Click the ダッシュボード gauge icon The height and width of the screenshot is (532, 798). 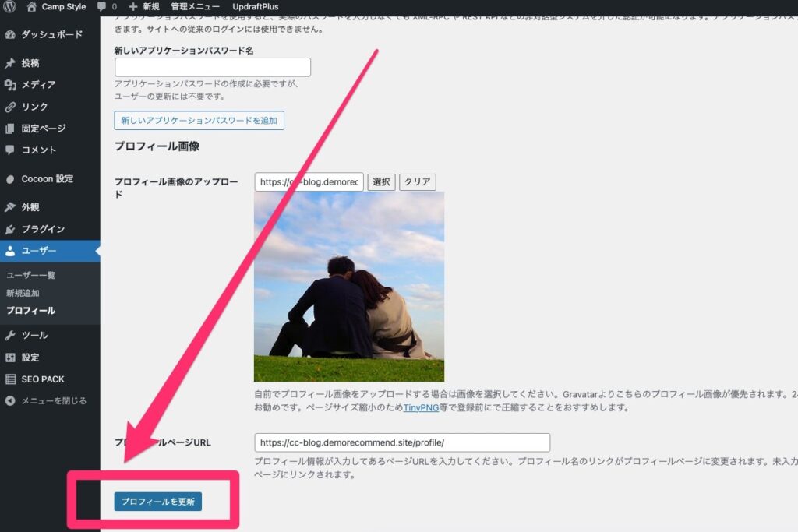(x=10, y=34)
